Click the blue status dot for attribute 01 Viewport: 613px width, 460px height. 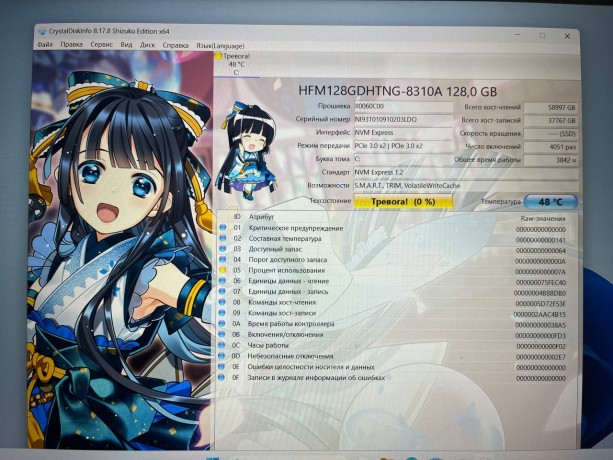point(222,229)
